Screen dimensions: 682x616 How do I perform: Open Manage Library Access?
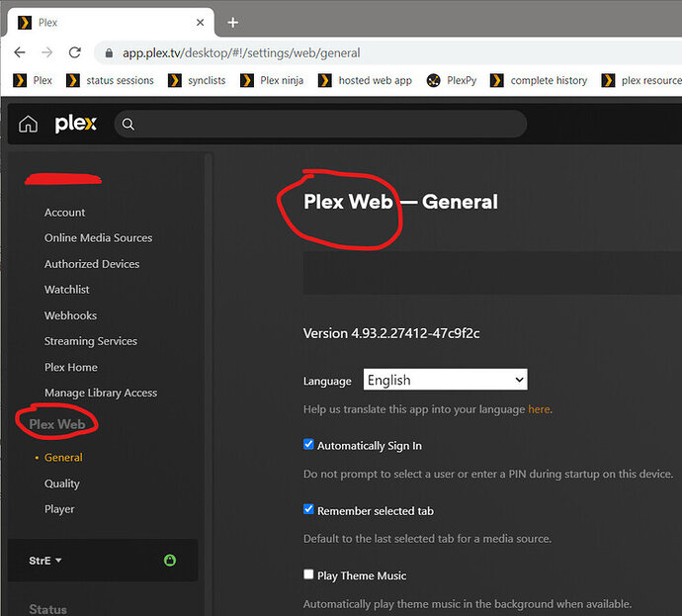point(101,393)
